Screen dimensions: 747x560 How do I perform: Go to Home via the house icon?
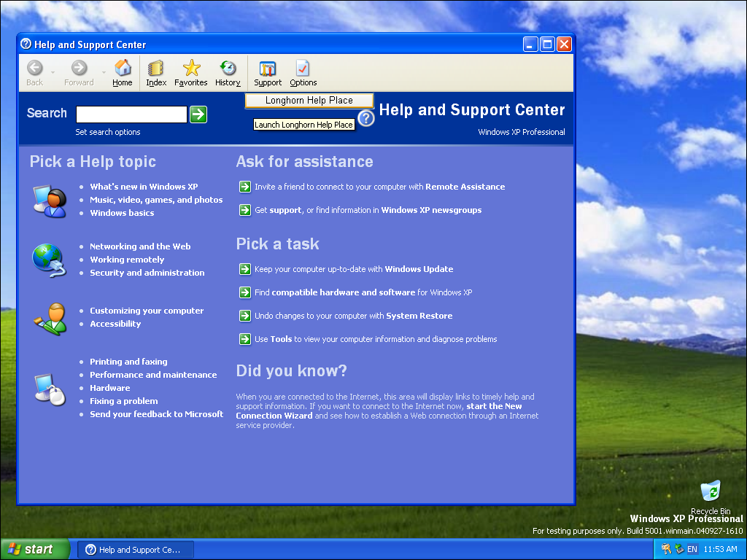(123, 68)
